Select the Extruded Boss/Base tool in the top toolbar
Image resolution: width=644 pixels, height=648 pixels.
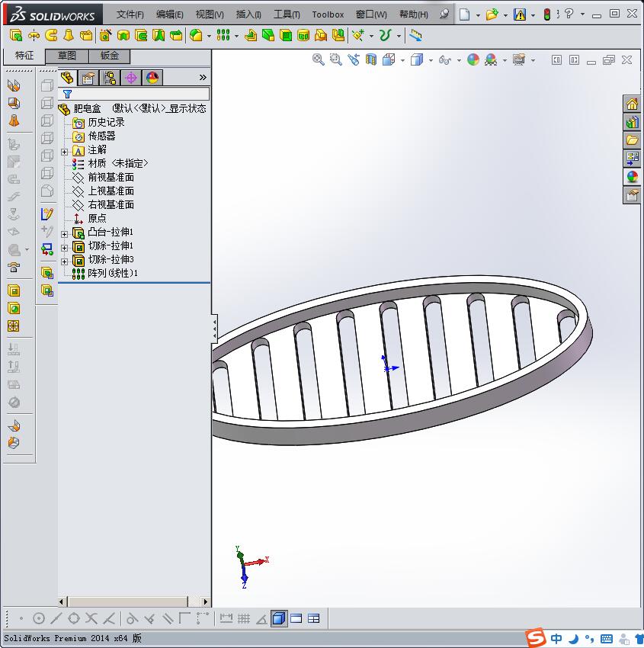click(x=16, y=36)
